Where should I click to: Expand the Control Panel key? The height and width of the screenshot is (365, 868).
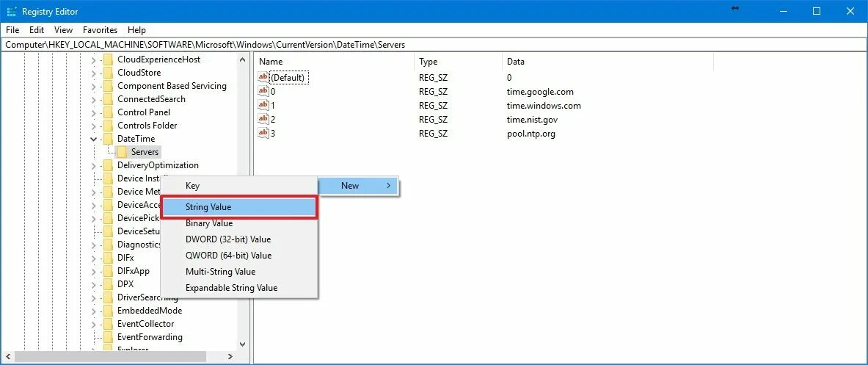click(94, 112)
